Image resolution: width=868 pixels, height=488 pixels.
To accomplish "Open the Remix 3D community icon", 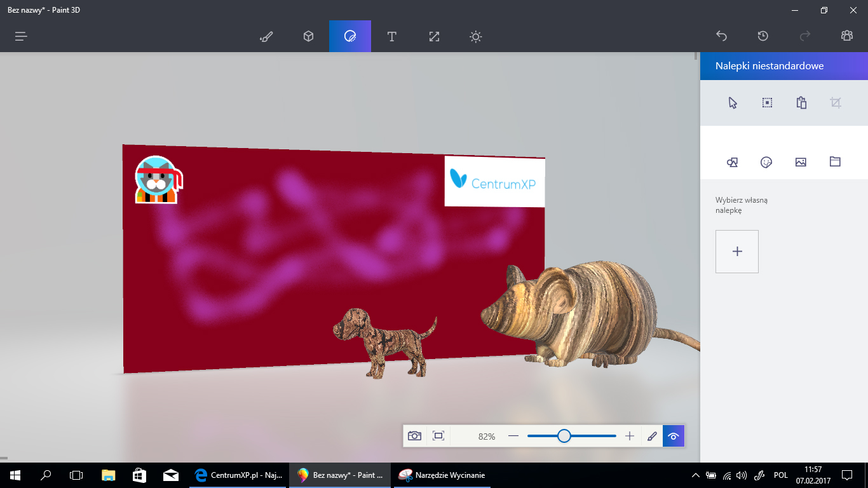I will (846, 36).
